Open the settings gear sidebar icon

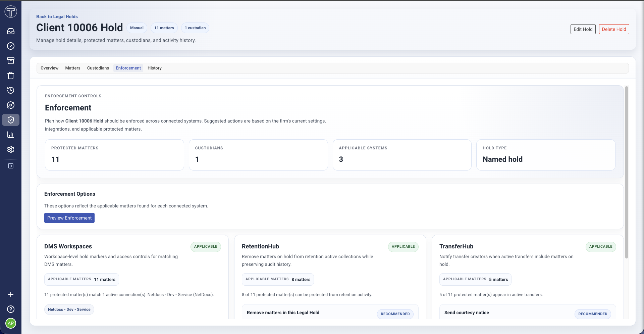11,149
